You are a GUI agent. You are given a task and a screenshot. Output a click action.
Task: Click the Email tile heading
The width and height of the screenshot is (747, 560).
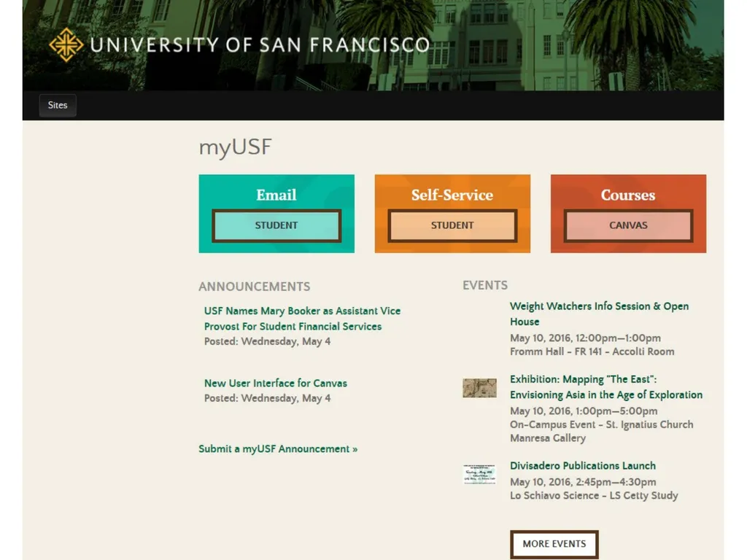point(276,195)
